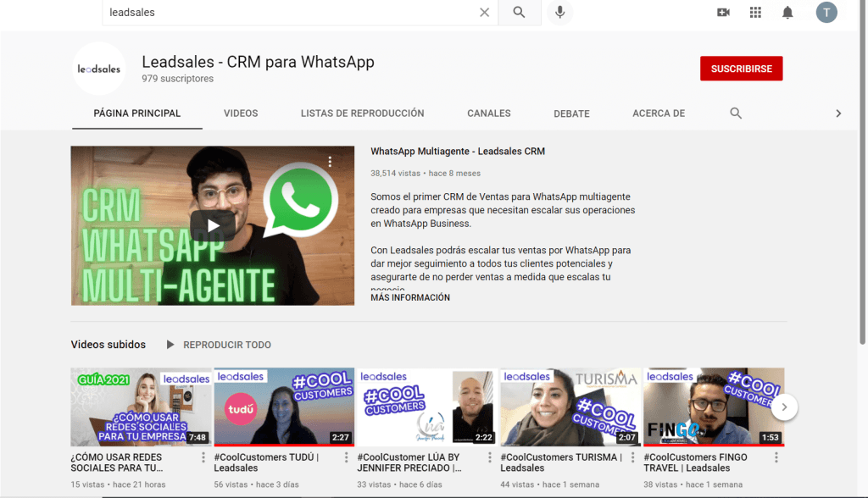Click the 56 vistas hace 3 días text
This screenshot has width=868, height=498.
[x=256, y=484]
